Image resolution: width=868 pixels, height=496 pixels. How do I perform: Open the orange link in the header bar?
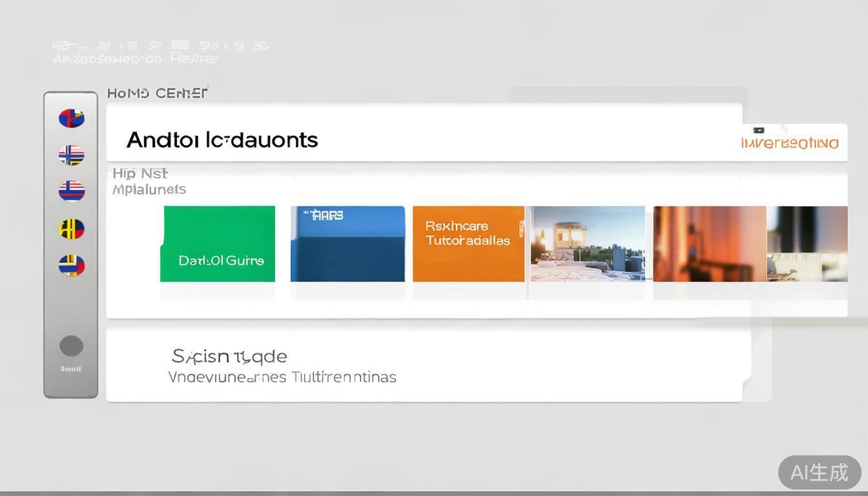[789, 143]
